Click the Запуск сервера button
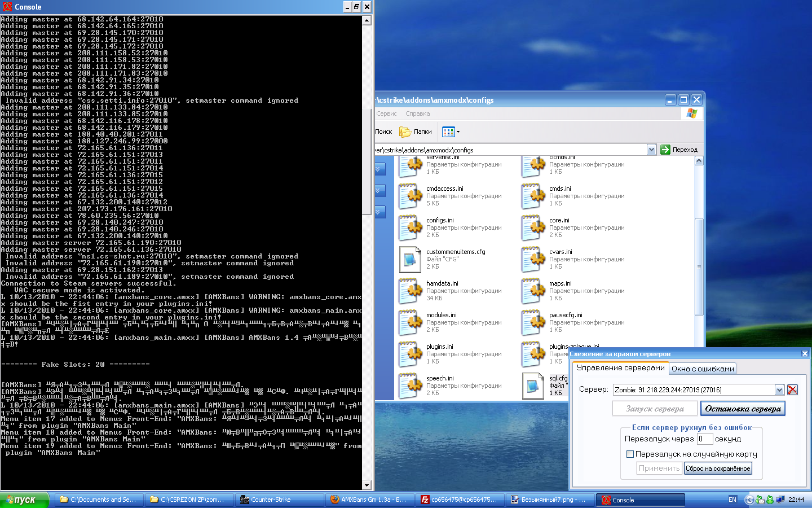Image resolution: width=812 pixels, height=508 pixels. 655,409
